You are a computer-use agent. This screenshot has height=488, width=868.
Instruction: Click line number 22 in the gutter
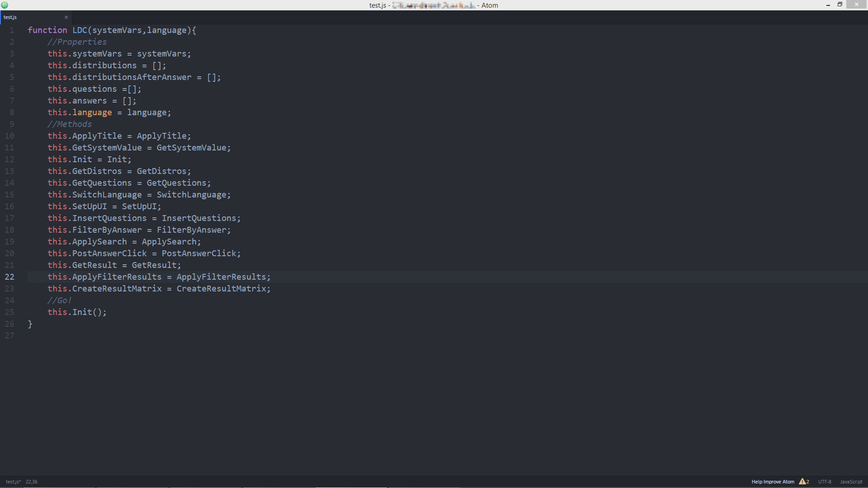[x=9, y=277]
